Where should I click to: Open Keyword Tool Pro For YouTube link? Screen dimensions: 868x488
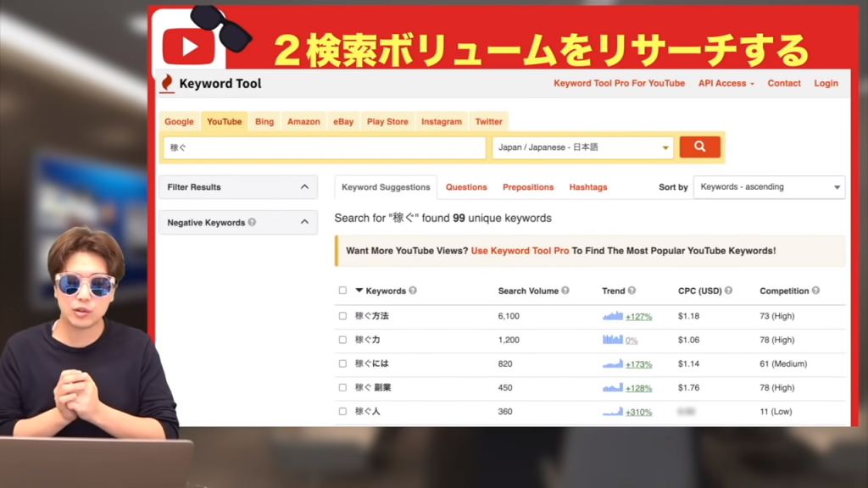coord(619,83)
